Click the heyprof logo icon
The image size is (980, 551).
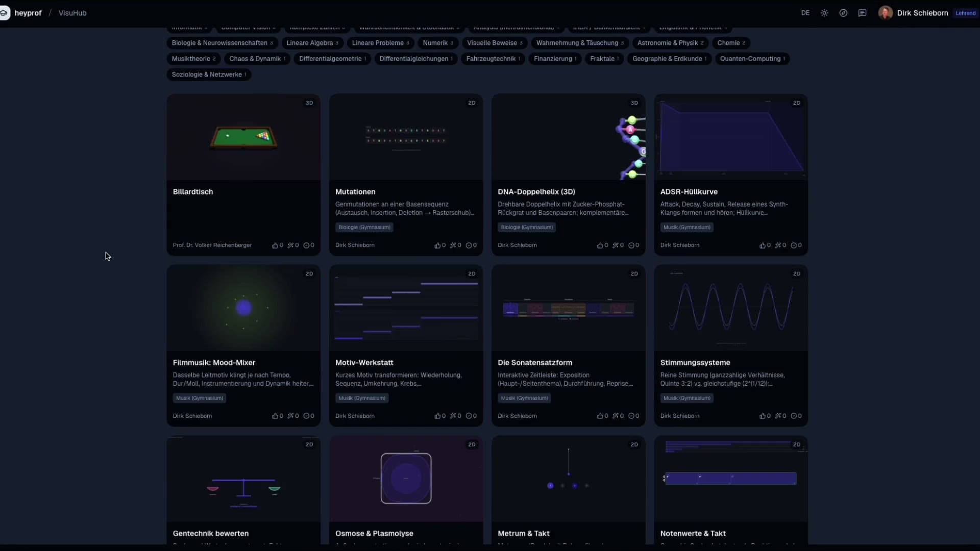pyautogui.click(x=4, y=13)
